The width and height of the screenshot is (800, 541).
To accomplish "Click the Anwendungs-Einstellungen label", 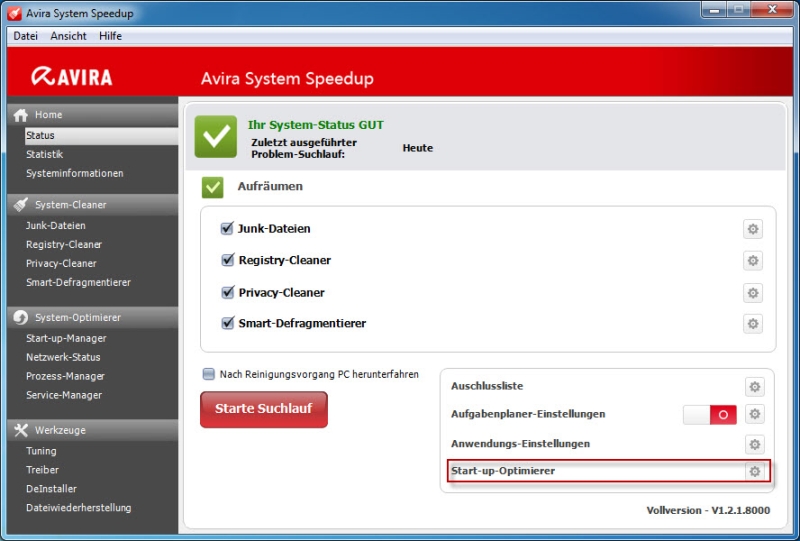I will 520,444.
